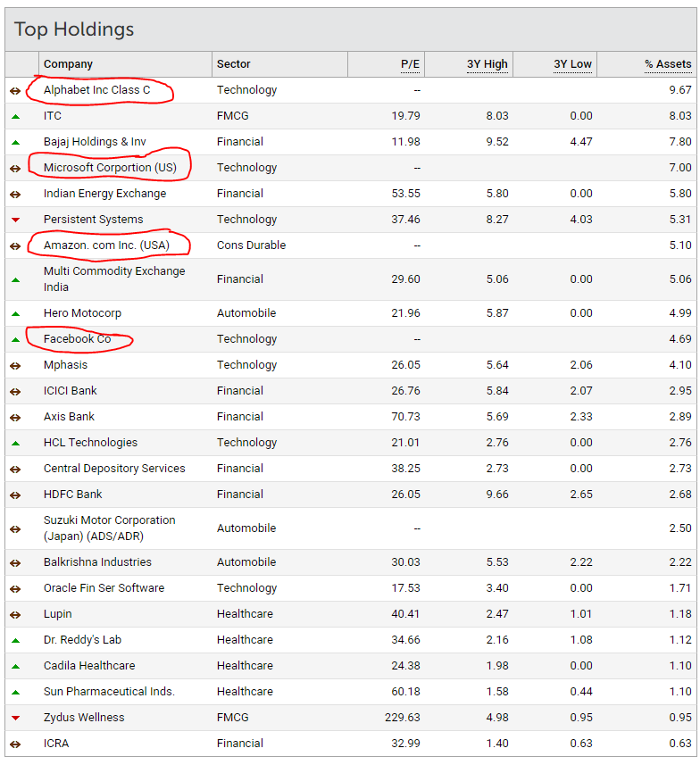Click the green up arrow beside Multi Commodity Exchange India
The width and height of the screenshot is (700, 765).
coord(15,280)
